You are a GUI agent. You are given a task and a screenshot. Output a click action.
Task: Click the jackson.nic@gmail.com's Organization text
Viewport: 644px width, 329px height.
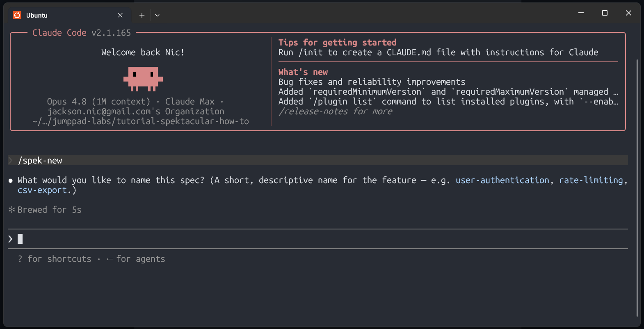136,111
